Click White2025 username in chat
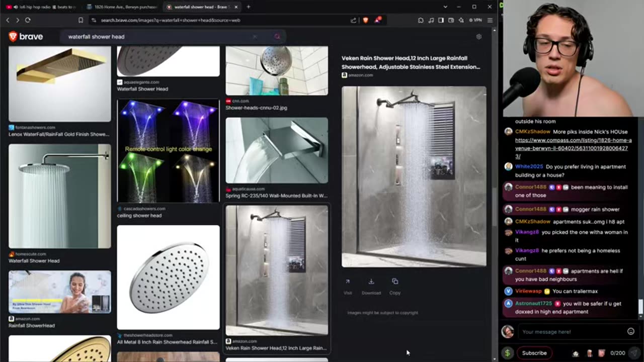644x362 pixels. pyautogui.click(x=528, y=167)
